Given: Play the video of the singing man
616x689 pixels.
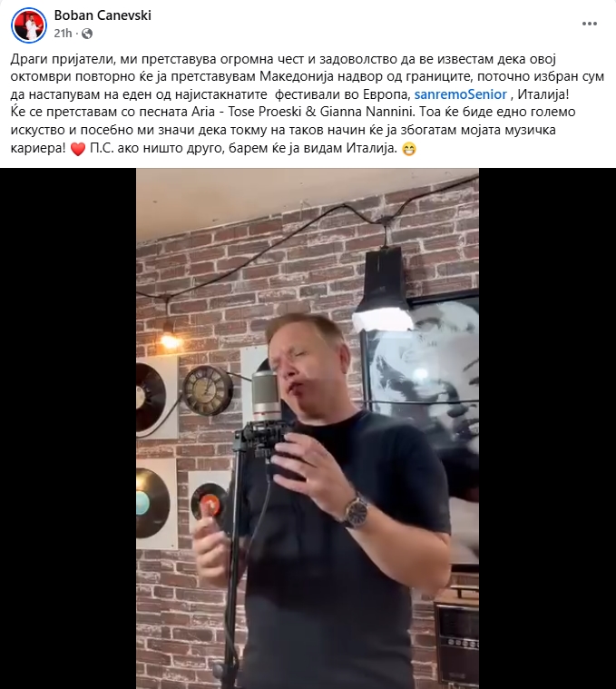Looking at the screenshot, I should click(308, 428).
